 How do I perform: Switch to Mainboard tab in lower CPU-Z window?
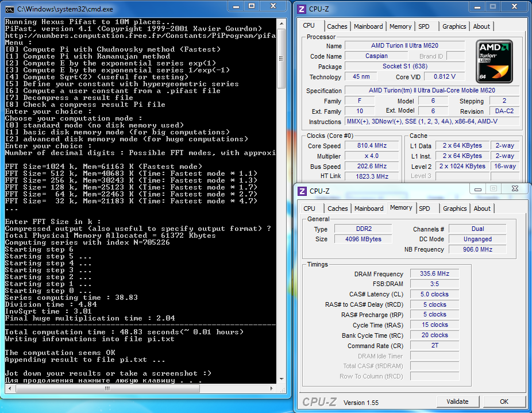tap(369, 209)
